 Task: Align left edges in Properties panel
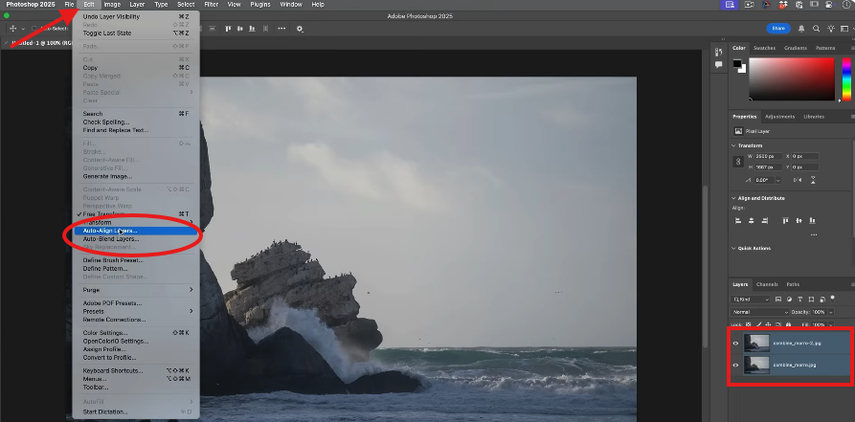point(738,221)
